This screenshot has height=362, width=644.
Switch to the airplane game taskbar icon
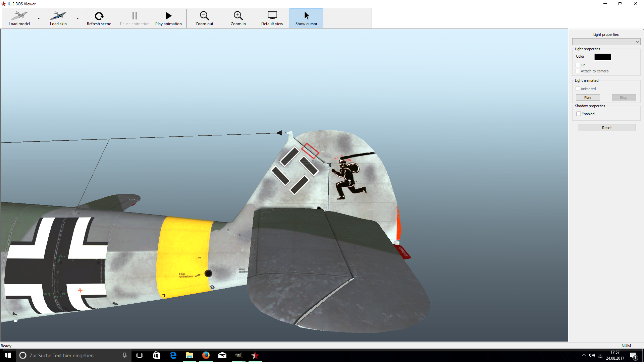[239, 355]
